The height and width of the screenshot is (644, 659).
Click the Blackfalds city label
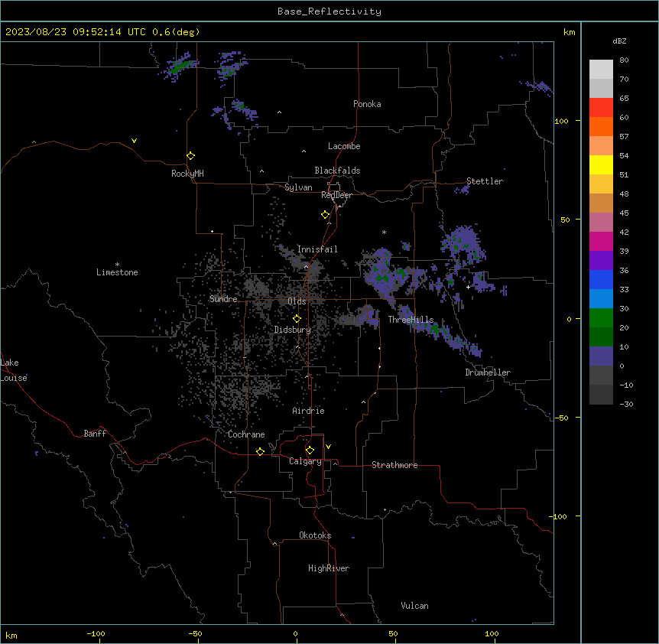(337, 171)
